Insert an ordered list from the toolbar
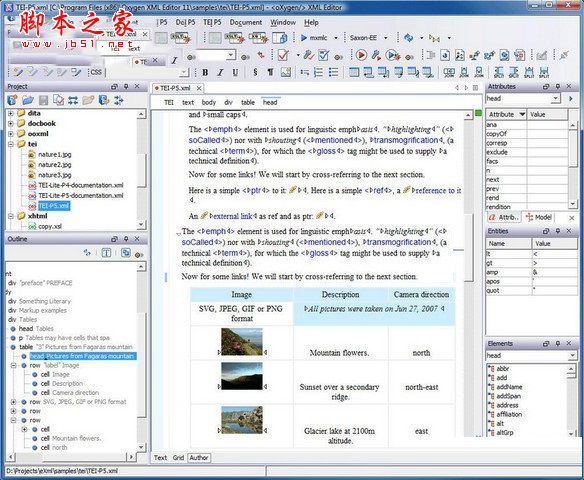The width and height of the screenshot is (584, 480). 318,72
